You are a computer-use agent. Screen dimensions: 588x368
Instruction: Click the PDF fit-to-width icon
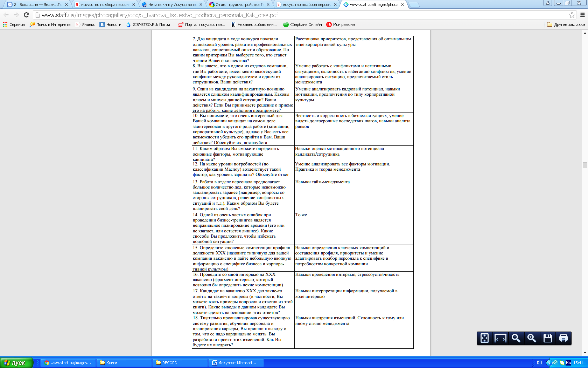pyautogui.click(x=500, y=338)
